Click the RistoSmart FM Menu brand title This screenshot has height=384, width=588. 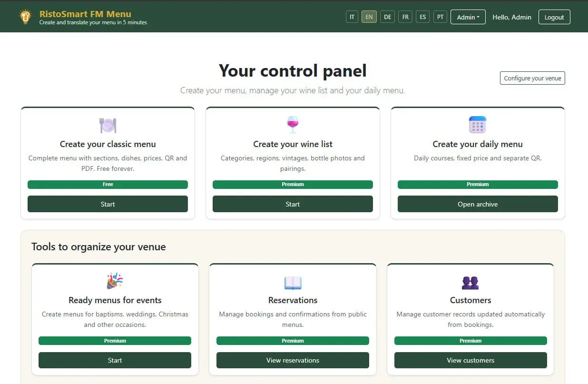85,14
